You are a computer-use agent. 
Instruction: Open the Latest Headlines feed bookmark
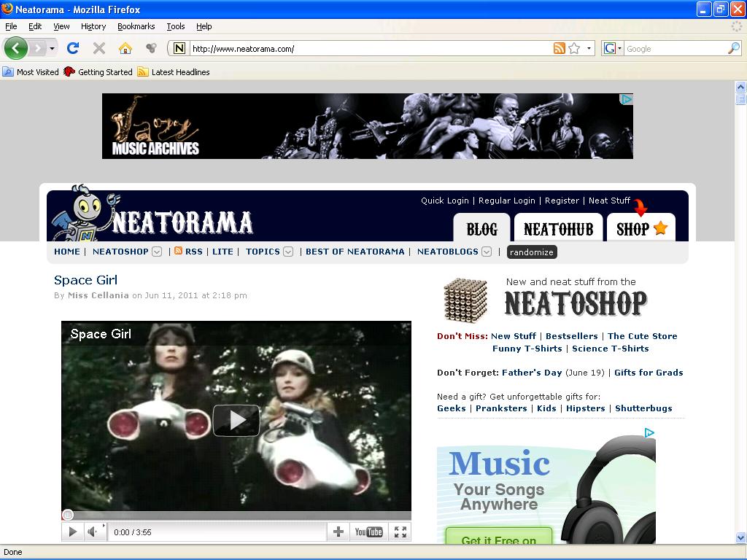click(x=174, y=72)
